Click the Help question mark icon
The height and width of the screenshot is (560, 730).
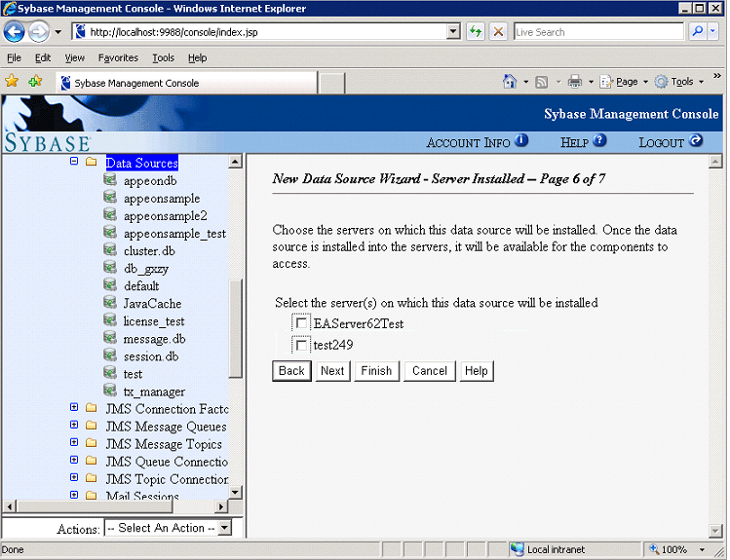pyautogui.click(x=599, y=140)
